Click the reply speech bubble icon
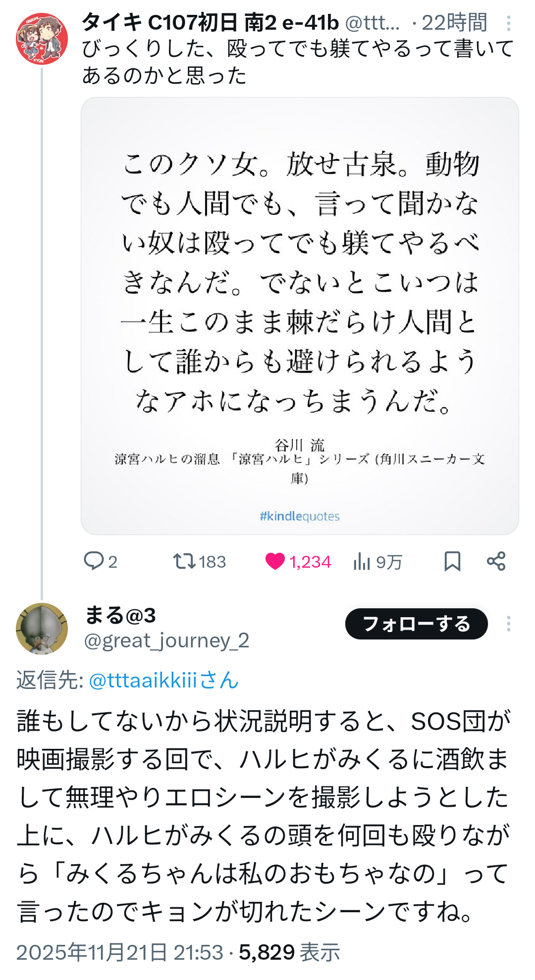Screen dimensions: 535x980 [94, 561]
